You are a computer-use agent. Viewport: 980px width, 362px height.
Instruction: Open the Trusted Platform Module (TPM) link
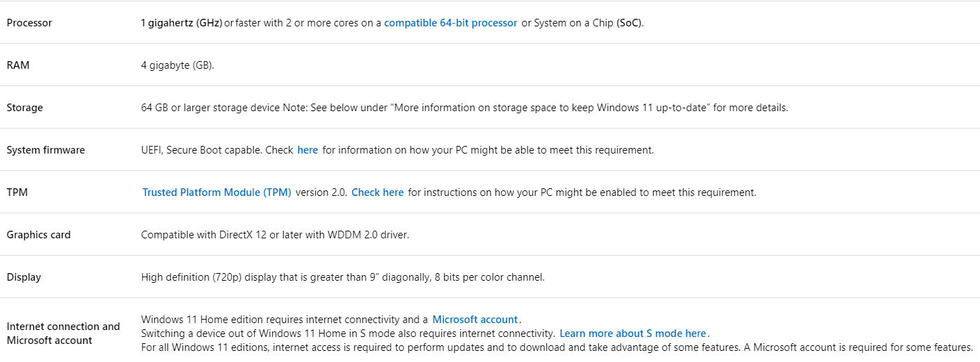[217, 192]
